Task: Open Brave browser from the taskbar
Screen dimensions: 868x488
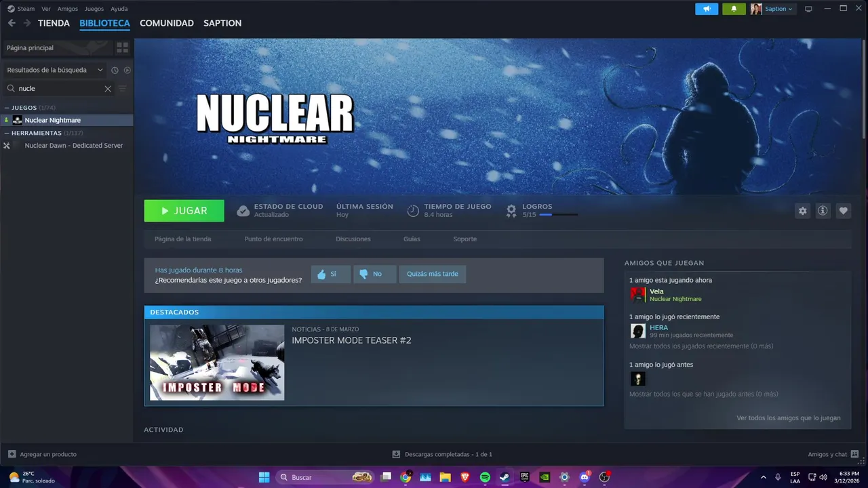Action: point(465,477)
